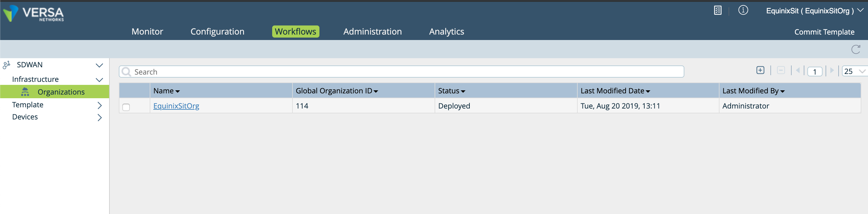
Task: Open the Administration tab
Action: click(372, 31)
